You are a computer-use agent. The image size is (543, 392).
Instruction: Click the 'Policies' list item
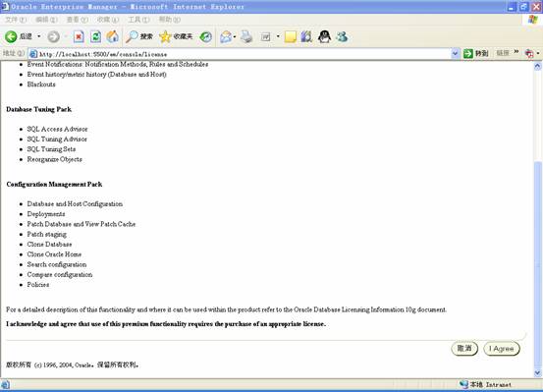pyautogui.click(x=38, y=285)
